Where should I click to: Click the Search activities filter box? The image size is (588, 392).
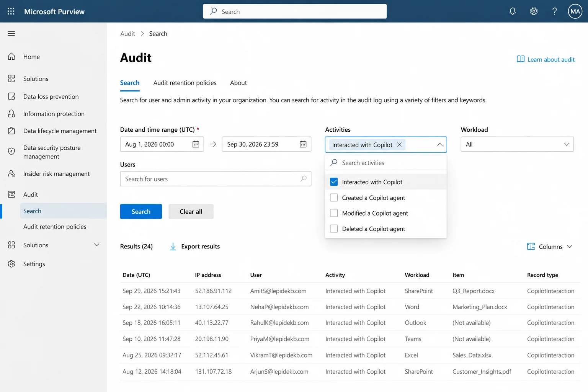(386, 163)
